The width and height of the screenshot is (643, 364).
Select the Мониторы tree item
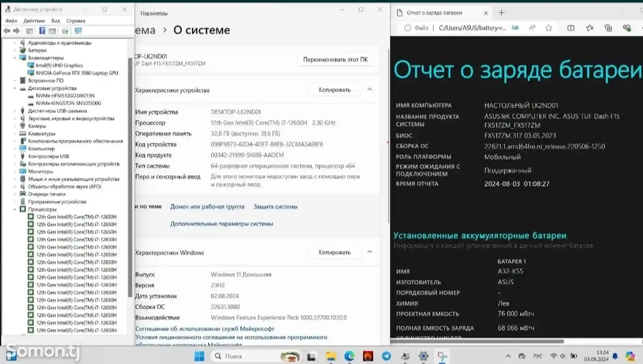[x=41, y=172]
